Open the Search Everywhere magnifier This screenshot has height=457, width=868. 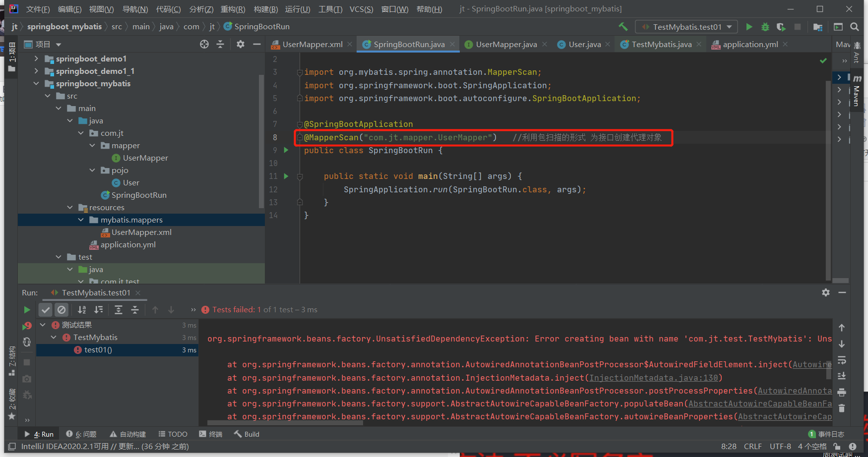(854, 27)
